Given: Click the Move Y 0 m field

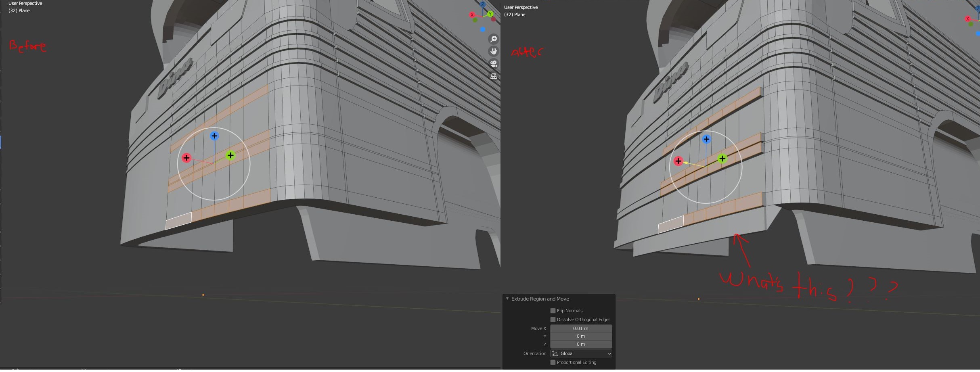Looking at the screenshot, I should point(581,336).
